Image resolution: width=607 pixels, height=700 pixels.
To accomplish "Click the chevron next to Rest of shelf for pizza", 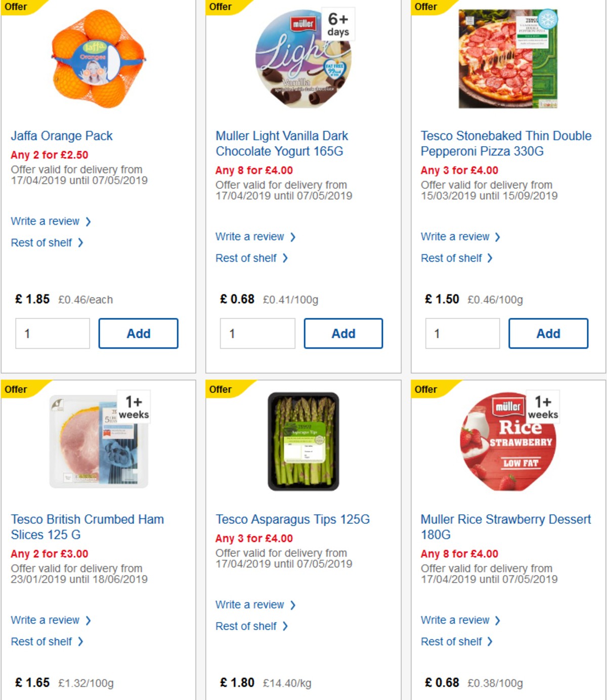I will [489, 258].
